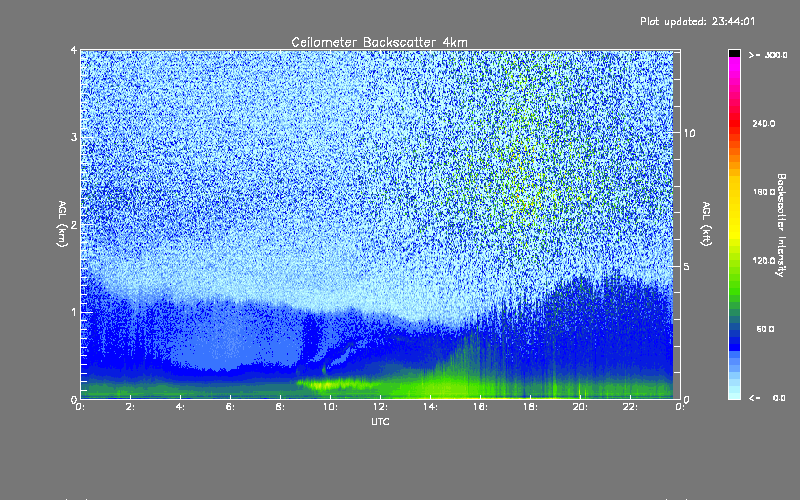This screenshot has height=500, width=800.
Task: Click the "22:" UTC hour tick label
Action: coord(630,407)
